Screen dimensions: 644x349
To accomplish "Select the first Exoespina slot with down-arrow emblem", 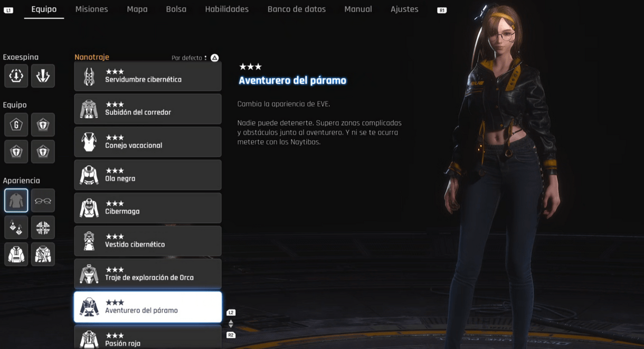I will click(16, 76).
